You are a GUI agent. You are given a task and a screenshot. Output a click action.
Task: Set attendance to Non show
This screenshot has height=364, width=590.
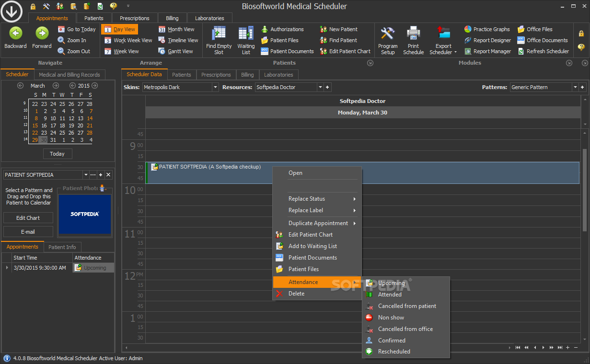[406, 318]
